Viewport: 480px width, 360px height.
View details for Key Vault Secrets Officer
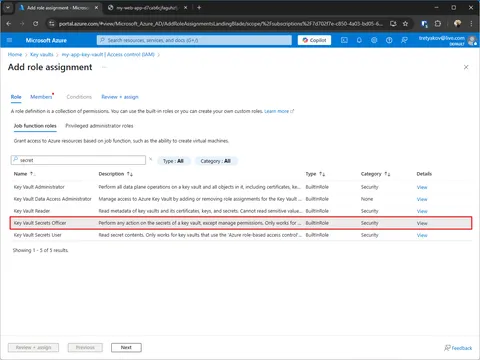coord(422,223)
